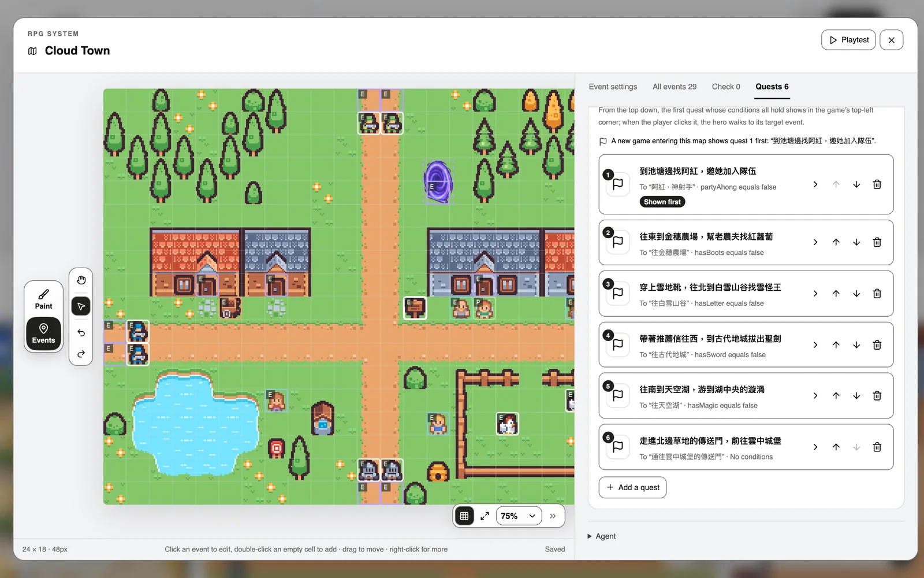Move quest 穿上雪地靴 up
The width and height of the screenshot is (924, 578).
tap(836, 294)
